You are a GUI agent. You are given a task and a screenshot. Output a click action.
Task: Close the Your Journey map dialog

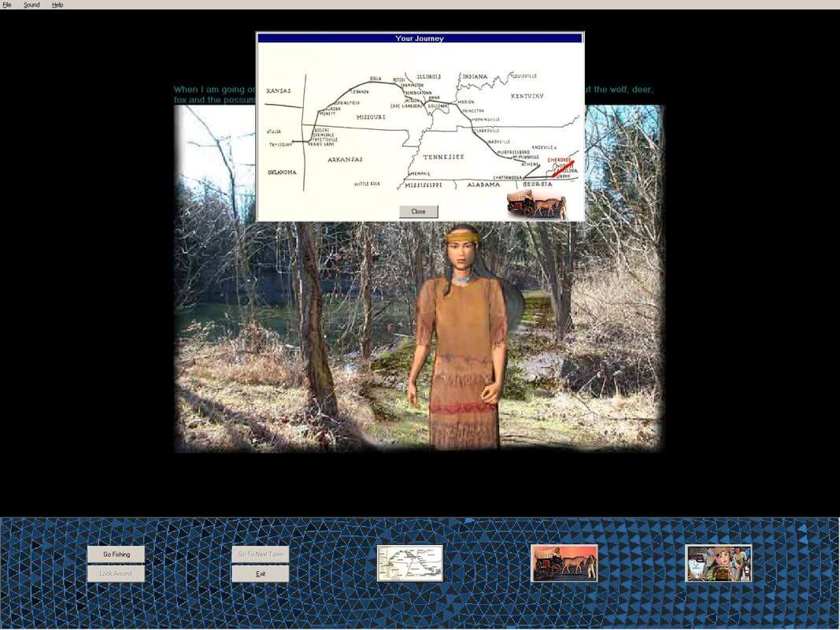point(418,212)
